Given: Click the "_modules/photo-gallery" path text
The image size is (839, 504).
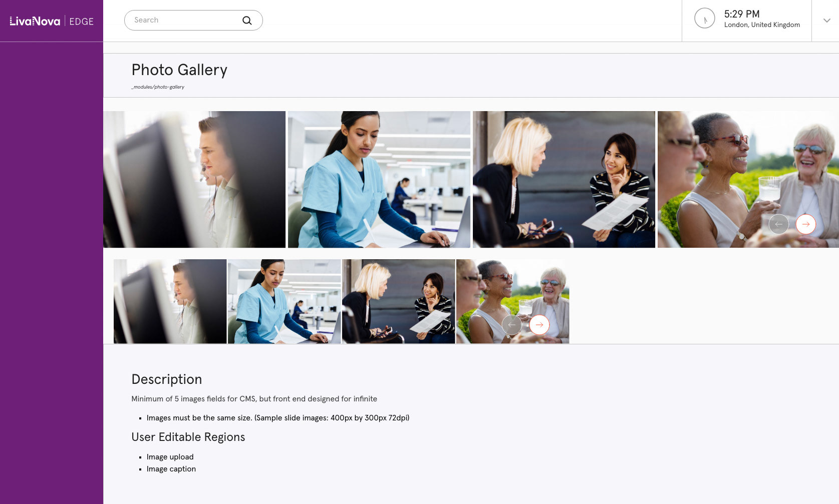Looking at the screenshot, I should (x=158, y=87).
